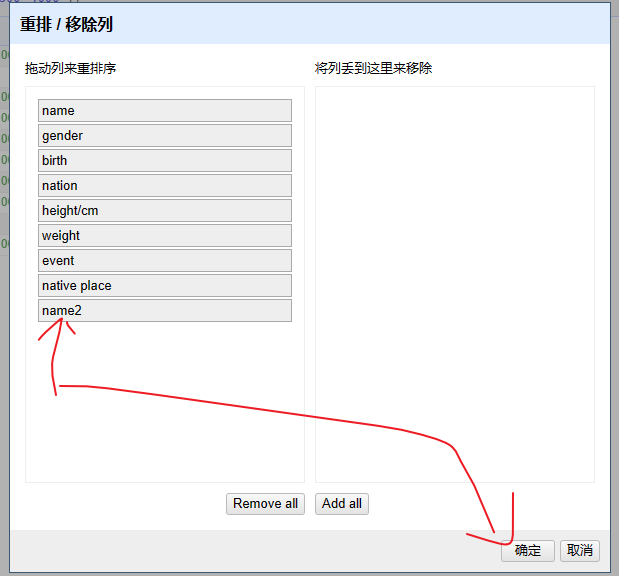Viewport: 619px width, 576px height.
Task: Select the 'birth' column item
Action: [x=165, y=160]
